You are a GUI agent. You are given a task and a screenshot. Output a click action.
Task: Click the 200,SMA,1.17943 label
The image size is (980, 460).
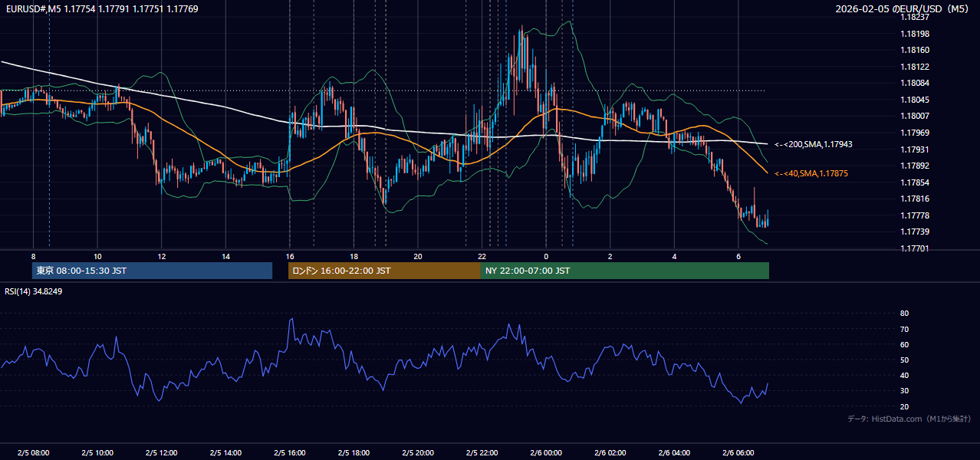814,144
